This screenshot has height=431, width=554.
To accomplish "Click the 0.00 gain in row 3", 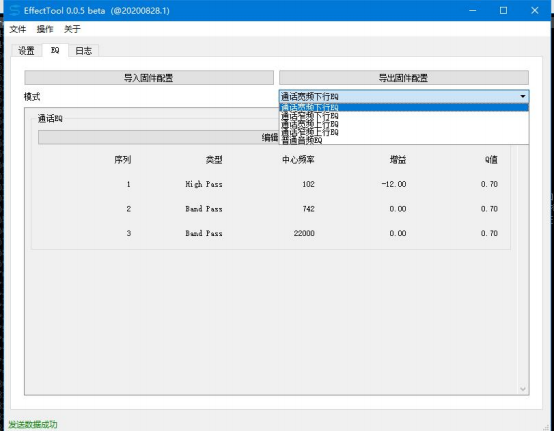I will (x=398, y=233).
